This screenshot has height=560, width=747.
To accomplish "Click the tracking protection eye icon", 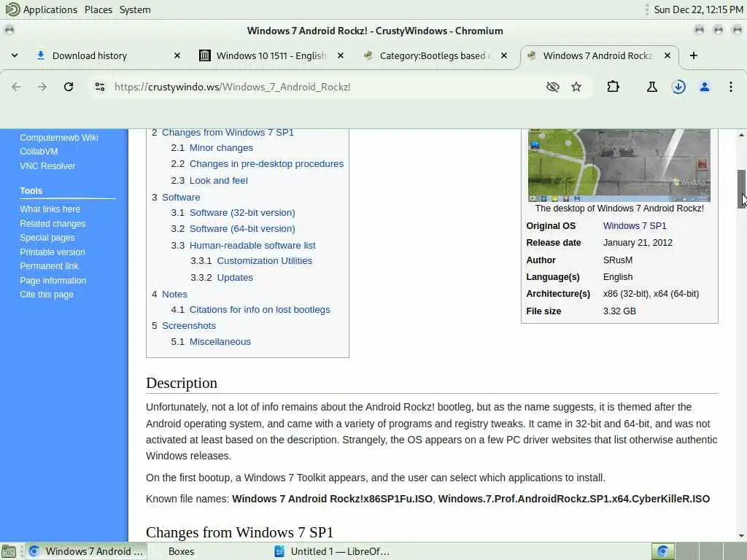I will pyautogui.click(x=553, y=87).
